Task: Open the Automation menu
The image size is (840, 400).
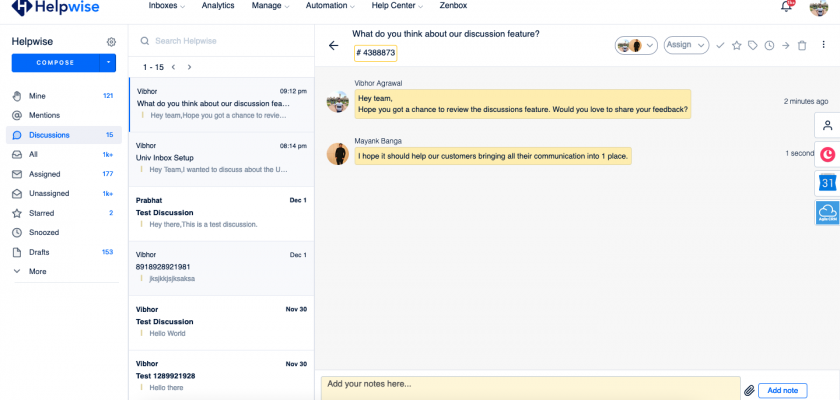Action: coord(330,6)
